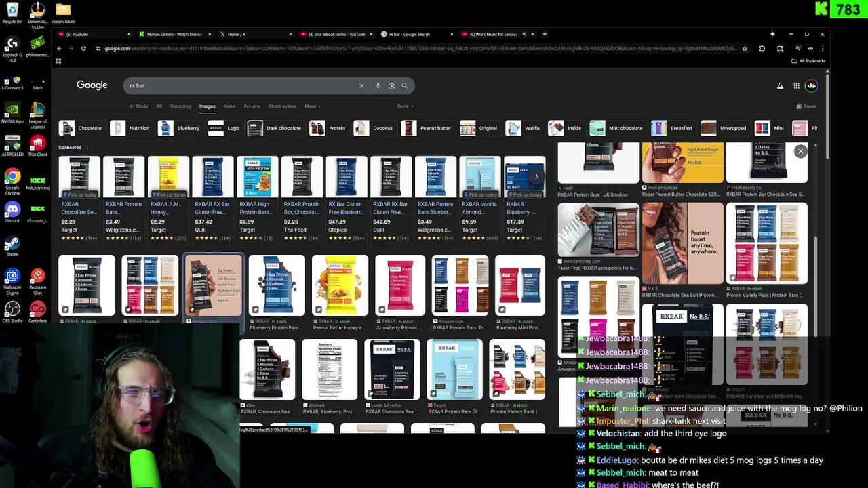This screenshot has height=488, width=868.
Task: Open Saves collection link
Action: pyautogui.click(x=806, y=106)
